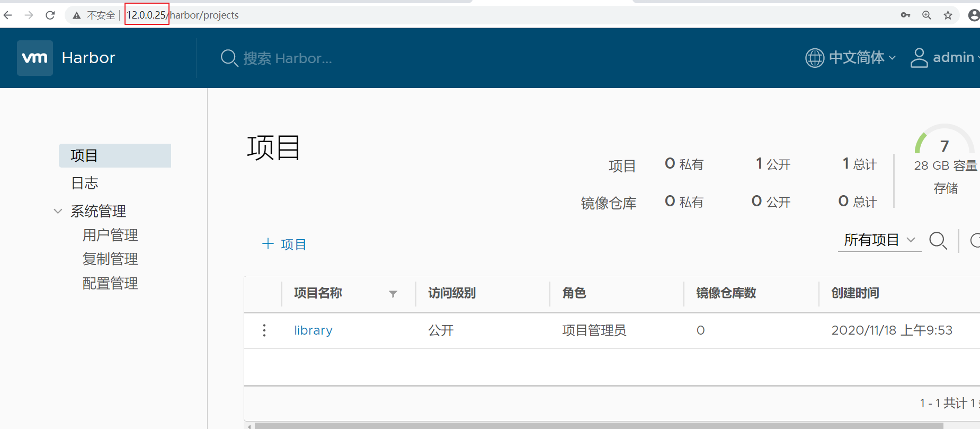
Task: Focus the 搜索 Harbor search field
Action: coord(288,58)
